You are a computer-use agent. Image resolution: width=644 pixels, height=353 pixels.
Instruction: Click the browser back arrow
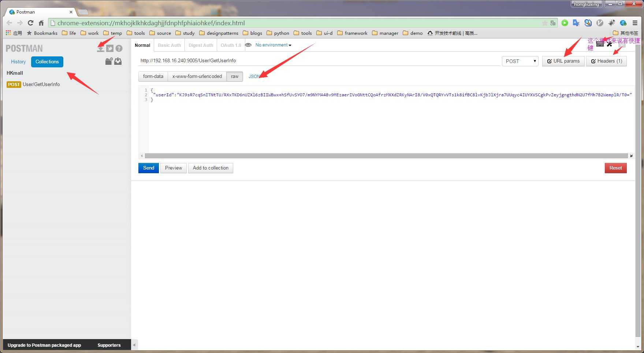[x=10, y=23]
